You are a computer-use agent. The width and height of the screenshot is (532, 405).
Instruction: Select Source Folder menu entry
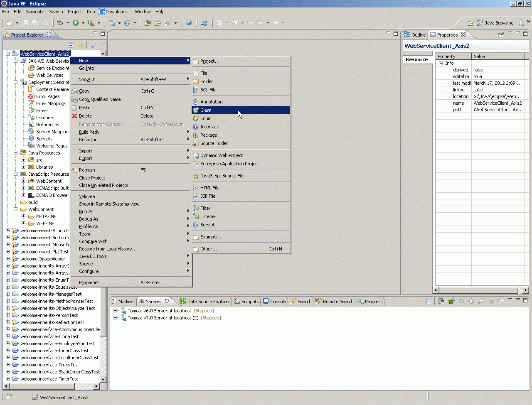pos(241,143)
